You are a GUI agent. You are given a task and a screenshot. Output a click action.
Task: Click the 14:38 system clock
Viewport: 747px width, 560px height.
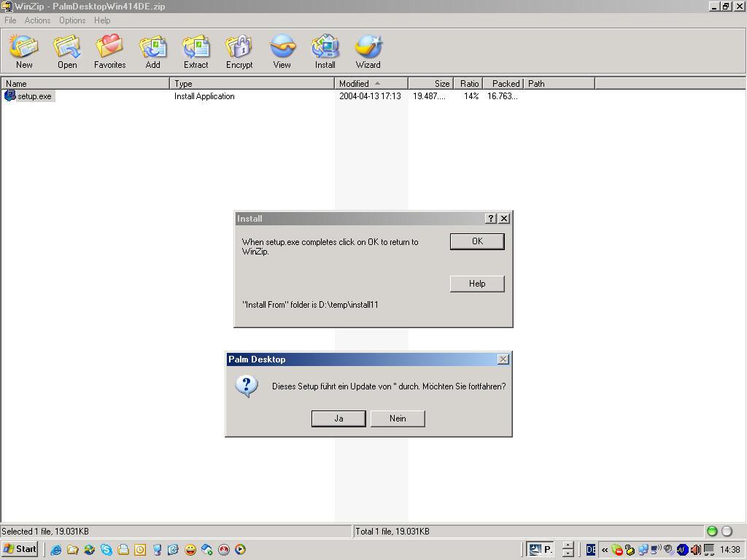[729, 550]
